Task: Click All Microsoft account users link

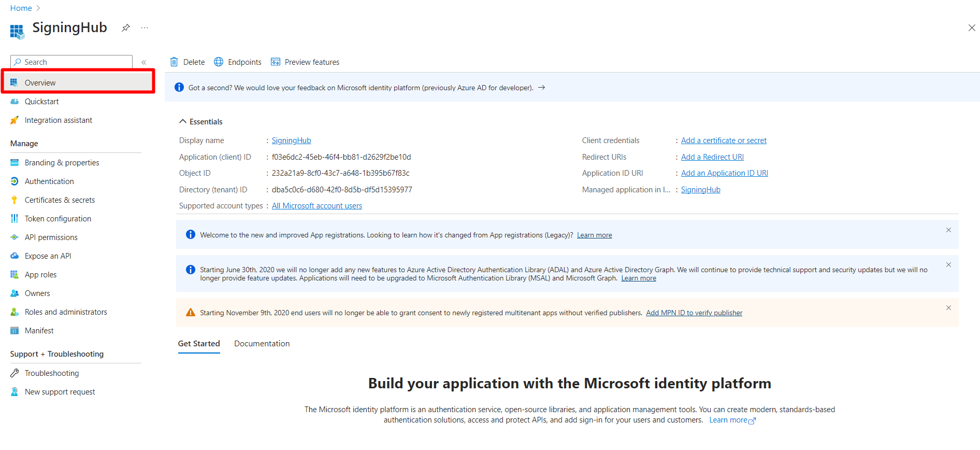Action: point(317,206)
